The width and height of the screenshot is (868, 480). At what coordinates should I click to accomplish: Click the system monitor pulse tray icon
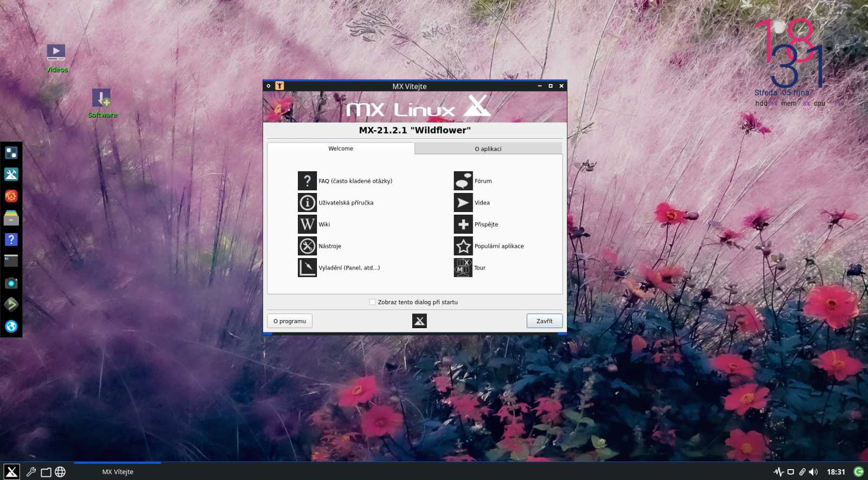(x=778, y=472)
